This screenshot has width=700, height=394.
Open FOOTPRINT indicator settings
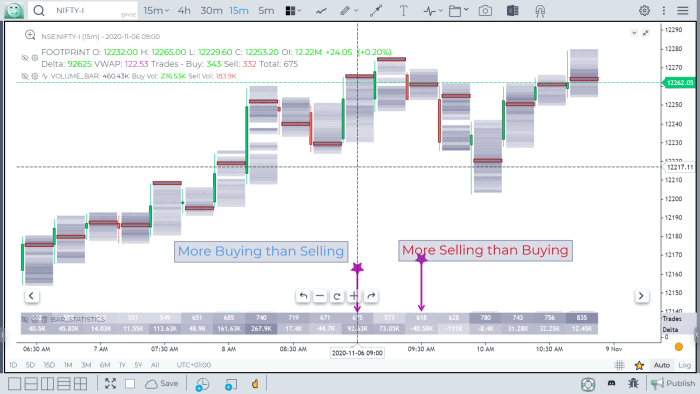pos(35,58)
